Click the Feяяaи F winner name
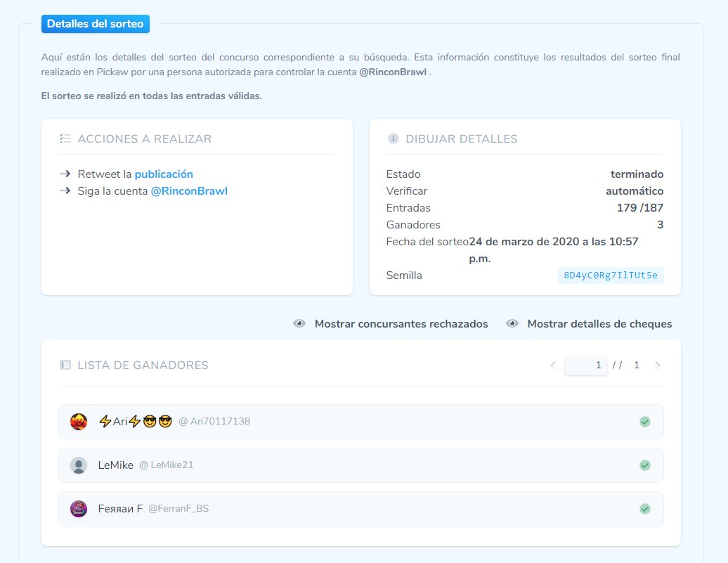 [120, 509]
